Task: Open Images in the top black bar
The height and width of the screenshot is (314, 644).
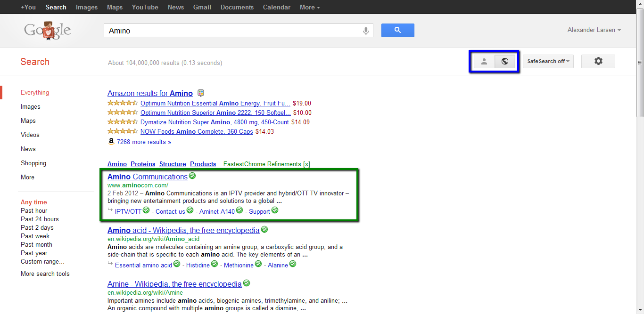Action: [x=87, y=7]
